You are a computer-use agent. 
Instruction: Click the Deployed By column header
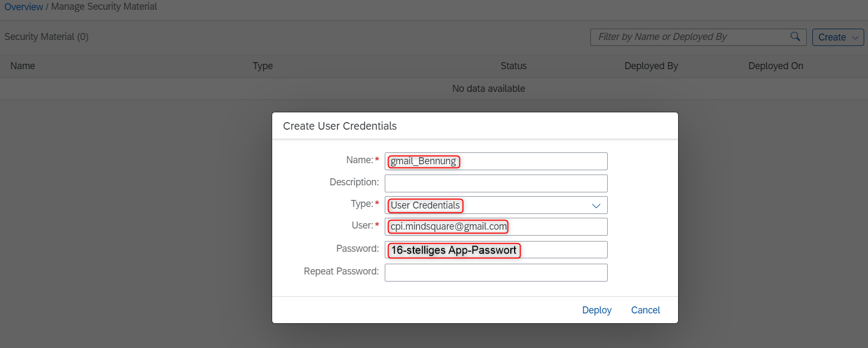pos(651,66)
